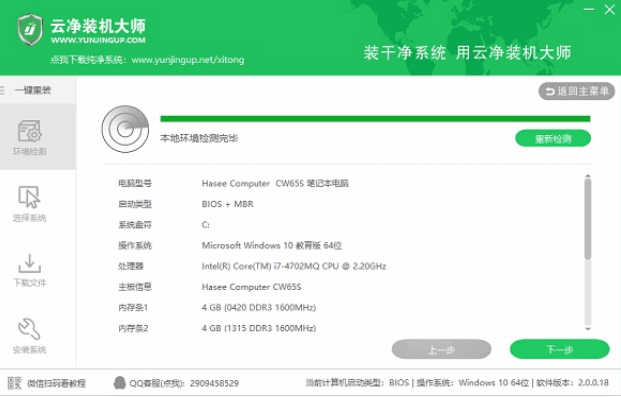The image size is (621, 397).
Task: Click the QQ penguin icon
Action: pyautogui.click(x=119, y=383)
